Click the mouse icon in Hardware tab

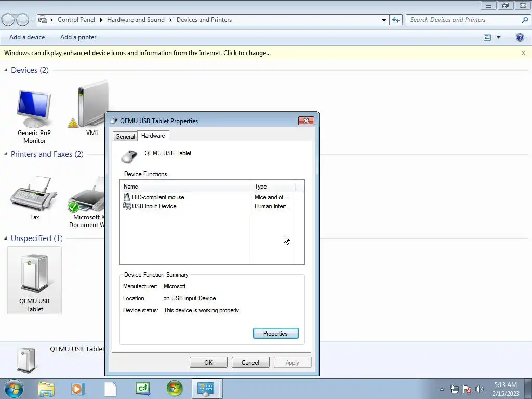click(x=129, y=156)
